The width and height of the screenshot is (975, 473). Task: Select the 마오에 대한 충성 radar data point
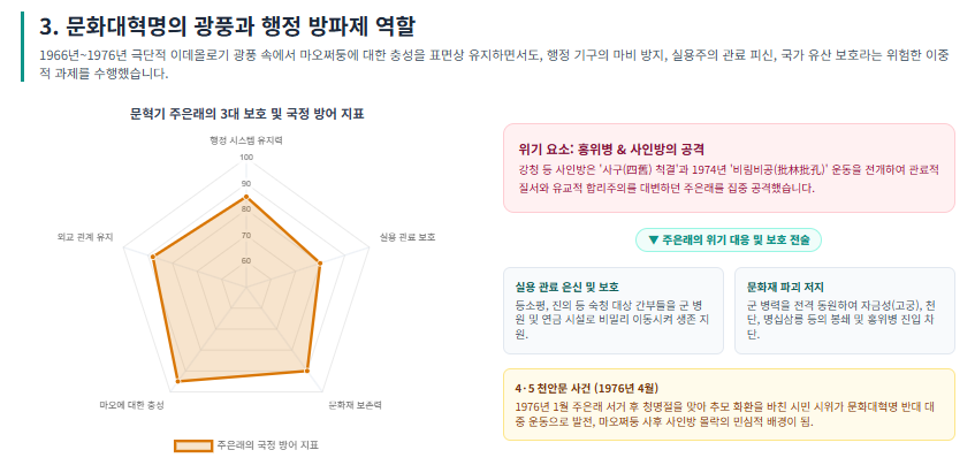tap(177, 380)
